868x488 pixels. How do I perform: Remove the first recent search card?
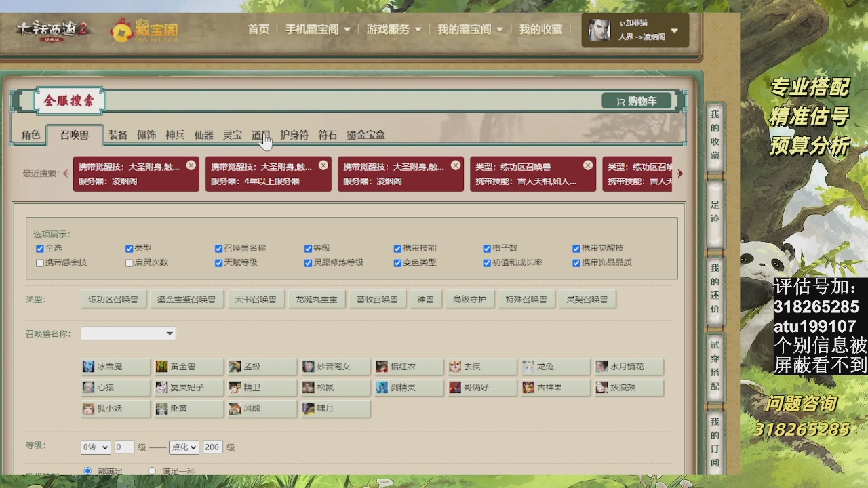(191, 165)
